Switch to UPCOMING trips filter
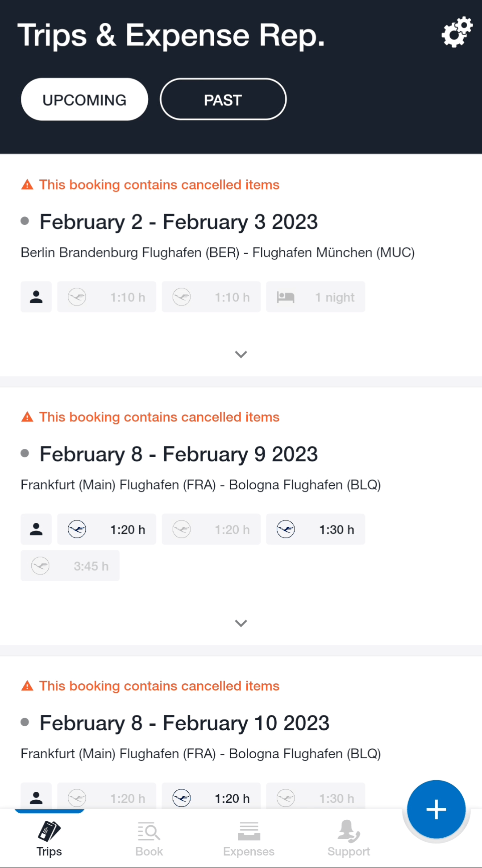 (84, 99)
